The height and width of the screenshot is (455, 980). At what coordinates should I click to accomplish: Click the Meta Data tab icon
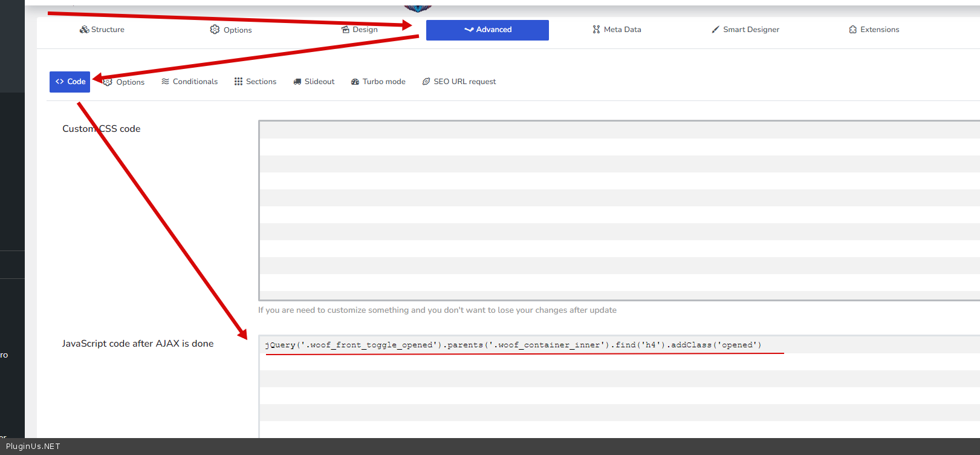(596, 30)
